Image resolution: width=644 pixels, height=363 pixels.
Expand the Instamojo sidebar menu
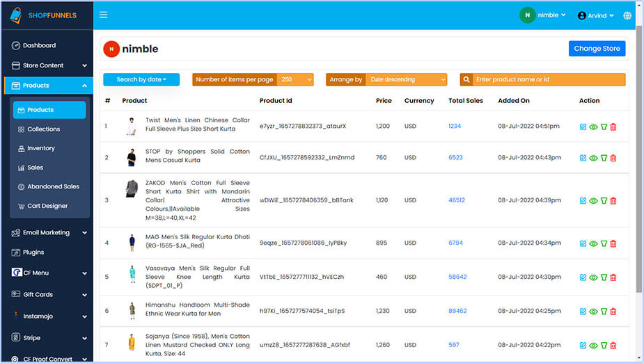point(49,316)
